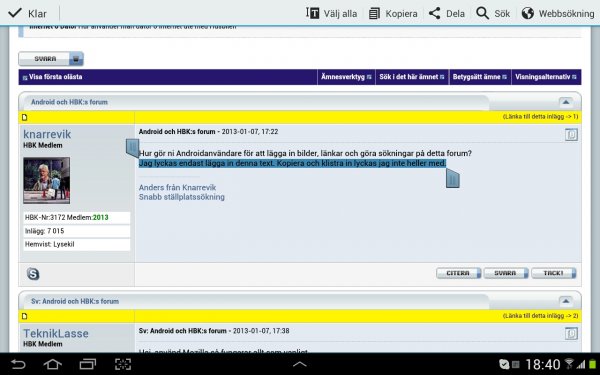Expand the bottom bar up-arrow handle

[x=300, y=364]
